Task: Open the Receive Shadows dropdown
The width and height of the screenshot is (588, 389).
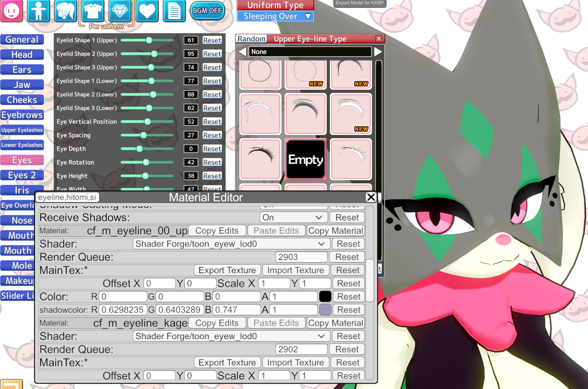Action: click(x=293, y=218)
